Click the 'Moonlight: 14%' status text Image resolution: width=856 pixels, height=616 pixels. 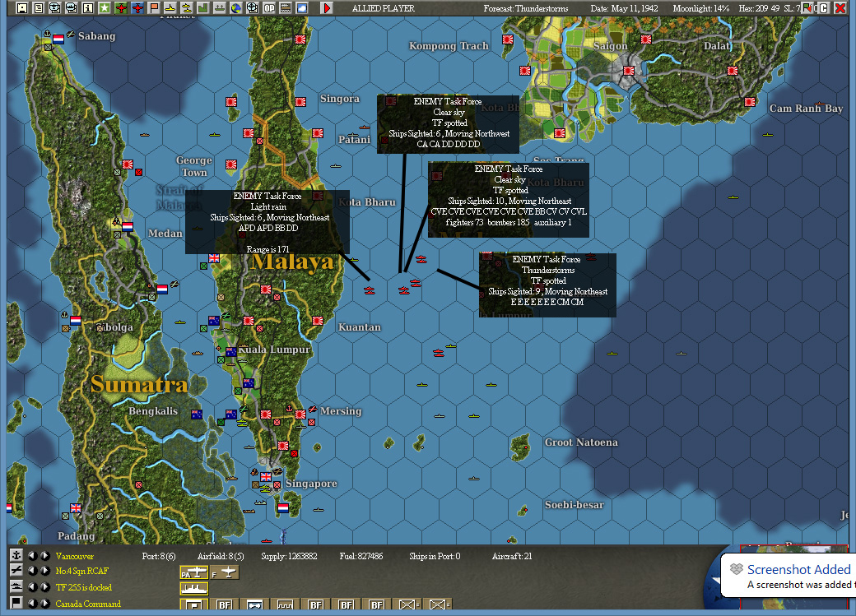click(x=701, y=8)
